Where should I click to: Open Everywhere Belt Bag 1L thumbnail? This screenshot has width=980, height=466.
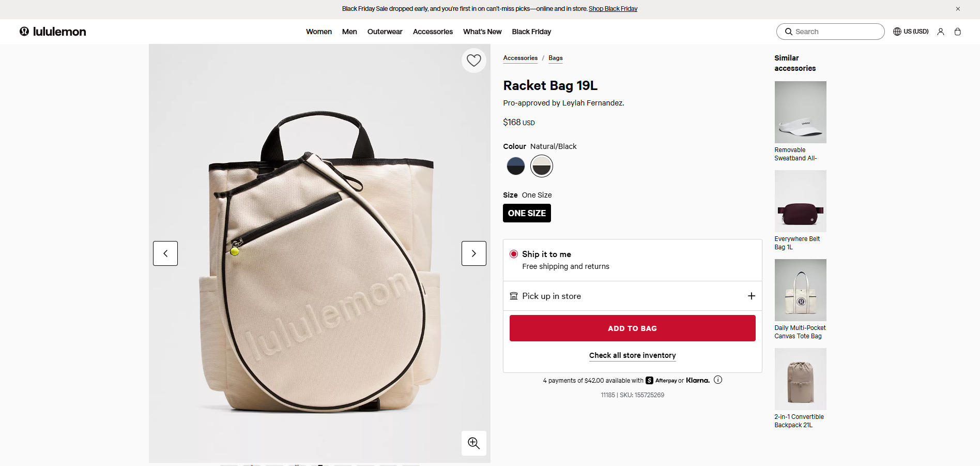coord(800,201)
